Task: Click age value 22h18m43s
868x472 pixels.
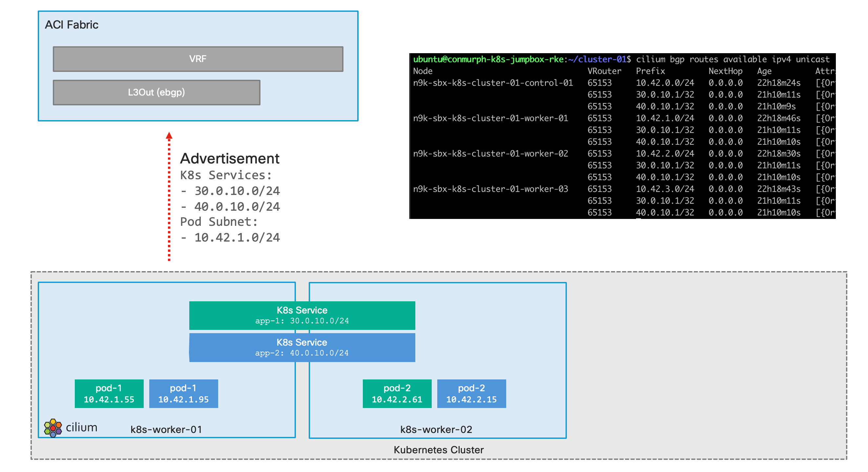Action: 779,189
